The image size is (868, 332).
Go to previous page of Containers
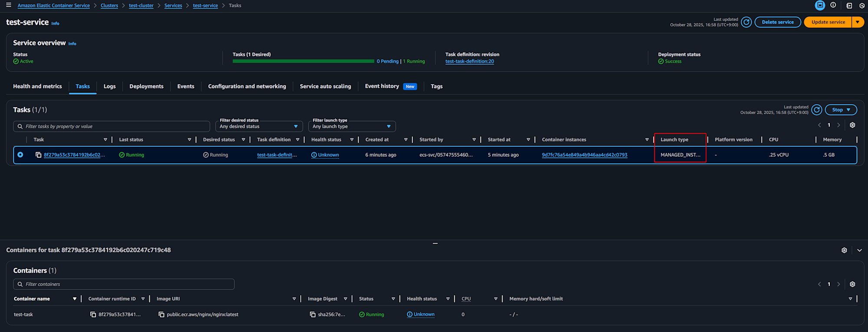coord(819,284)
